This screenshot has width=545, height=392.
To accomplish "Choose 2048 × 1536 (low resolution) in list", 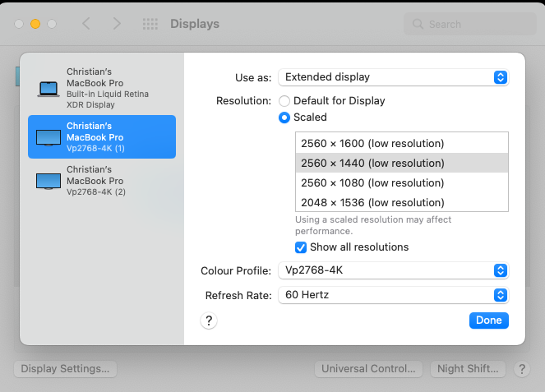I will point(402,202).
